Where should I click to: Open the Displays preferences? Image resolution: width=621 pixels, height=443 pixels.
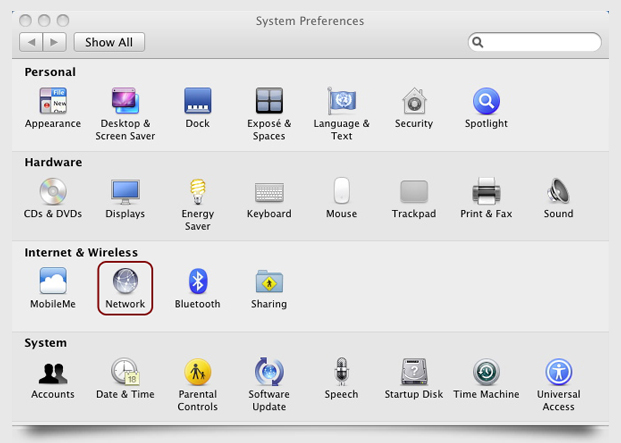click(125, 198)
